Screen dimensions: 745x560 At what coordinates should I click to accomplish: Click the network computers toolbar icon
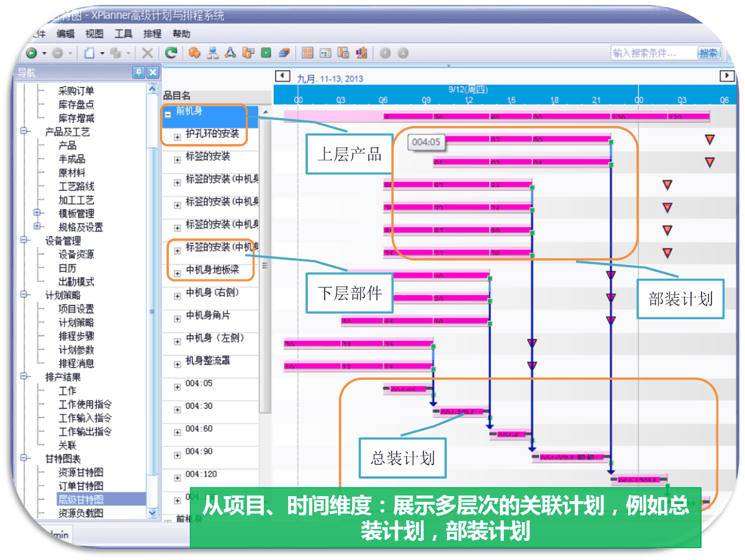(x=212, y=53)
